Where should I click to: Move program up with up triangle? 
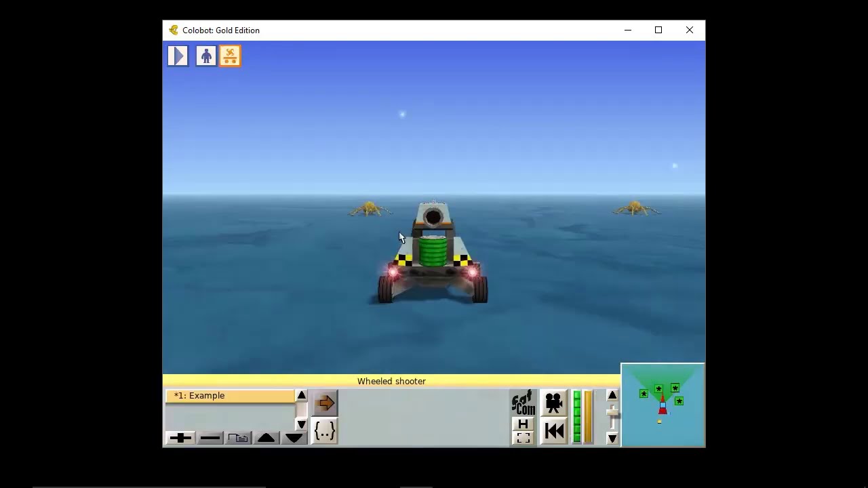point(266,438)
